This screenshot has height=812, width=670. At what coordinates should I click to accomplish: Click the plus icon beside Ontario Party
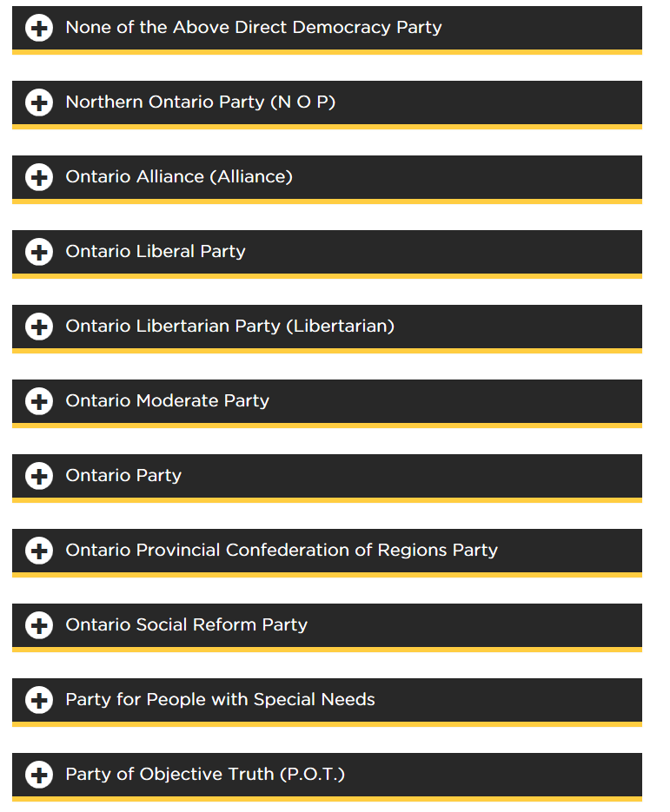39,476
